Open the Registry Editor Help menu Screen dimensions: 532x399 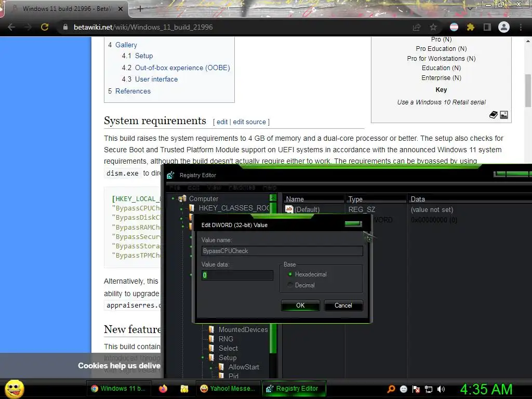click(270, 187)
